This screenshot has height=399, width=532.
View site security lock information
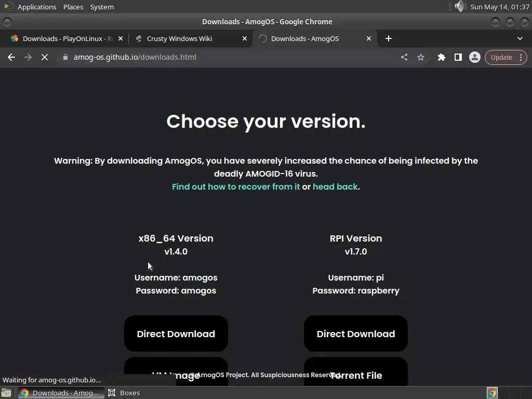pos(65,57)
